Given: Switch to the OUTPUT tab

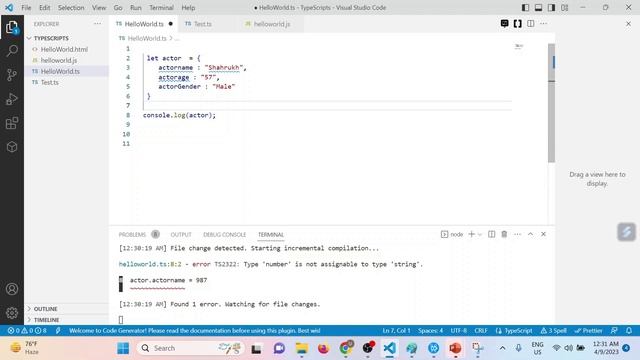Looking at the screenshot, I should 181,234.
